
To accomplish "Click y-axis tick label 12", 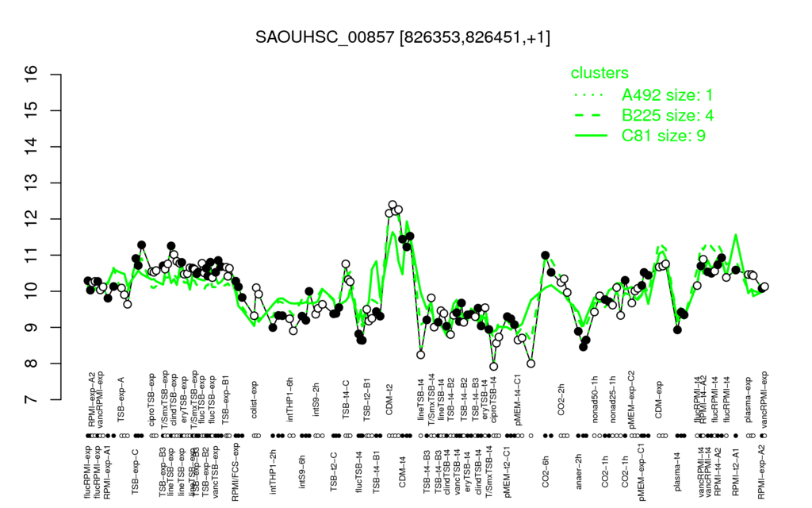I will 32,219.
